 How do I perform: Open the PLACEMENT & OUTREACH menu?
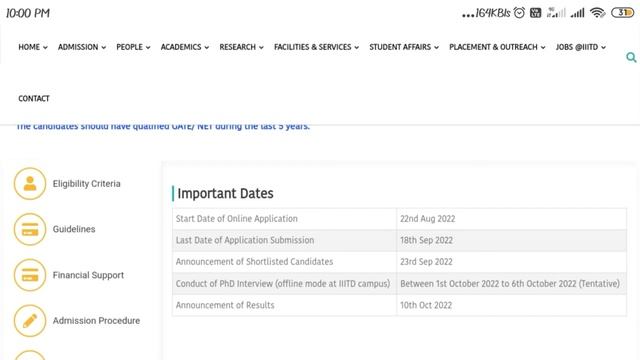493,47
